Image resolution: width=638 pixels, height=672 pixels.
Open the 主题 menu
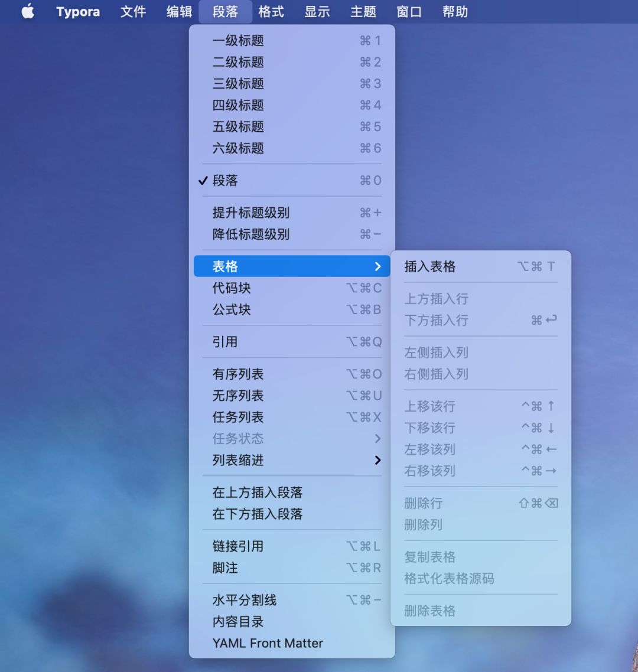pyautogui.click(x=363, y=12)
